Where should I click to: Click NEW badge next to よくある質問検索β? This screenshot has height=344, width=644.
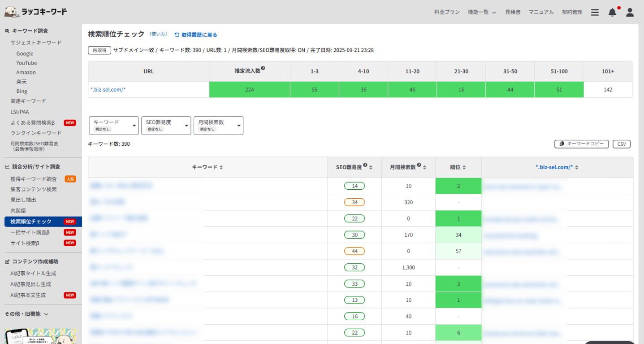(x=70, y=122)
